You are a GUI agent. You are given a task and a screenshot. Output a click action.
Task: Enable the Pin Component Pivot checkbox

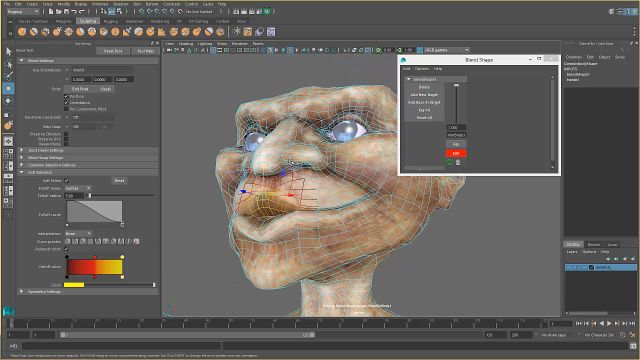tap(66, 109)
